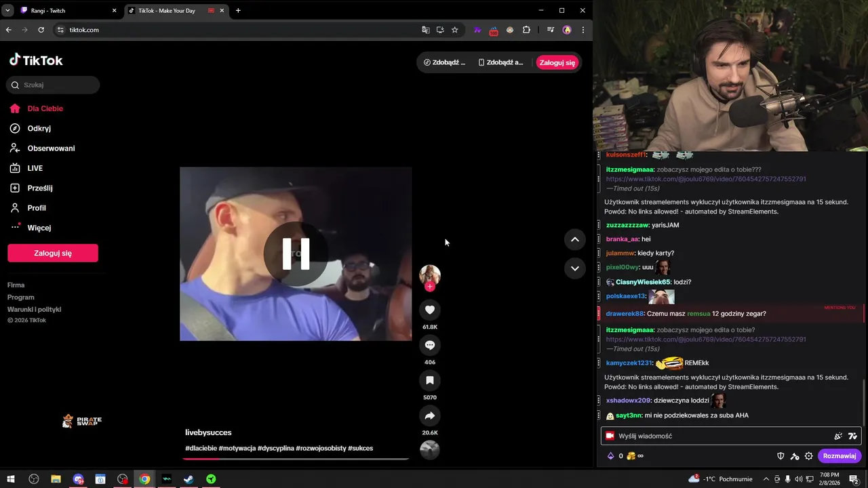The height and width of the screenshot is (488, 868).
Task: Open the channel points coins icon
Action: click(x=631, y=456)
